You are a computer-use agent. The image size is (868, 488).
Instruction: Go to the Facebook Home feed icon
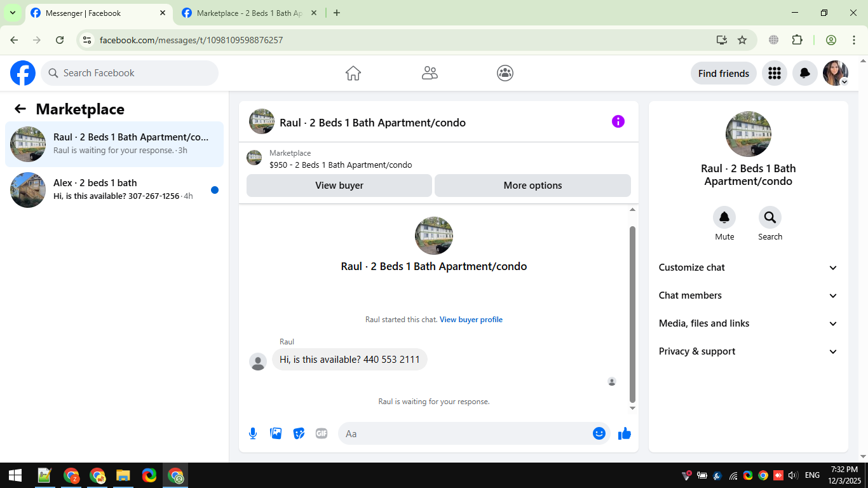point(353,73)
